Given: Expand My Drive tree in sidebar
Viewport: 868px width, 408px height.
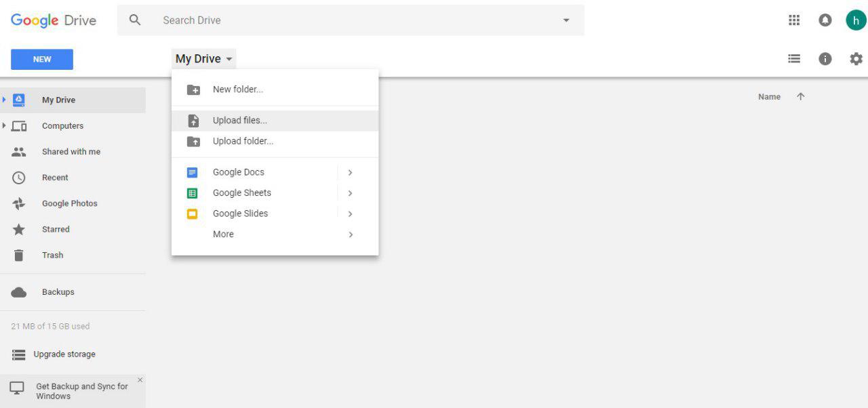Looking at the screenshot, I should 4,100.
